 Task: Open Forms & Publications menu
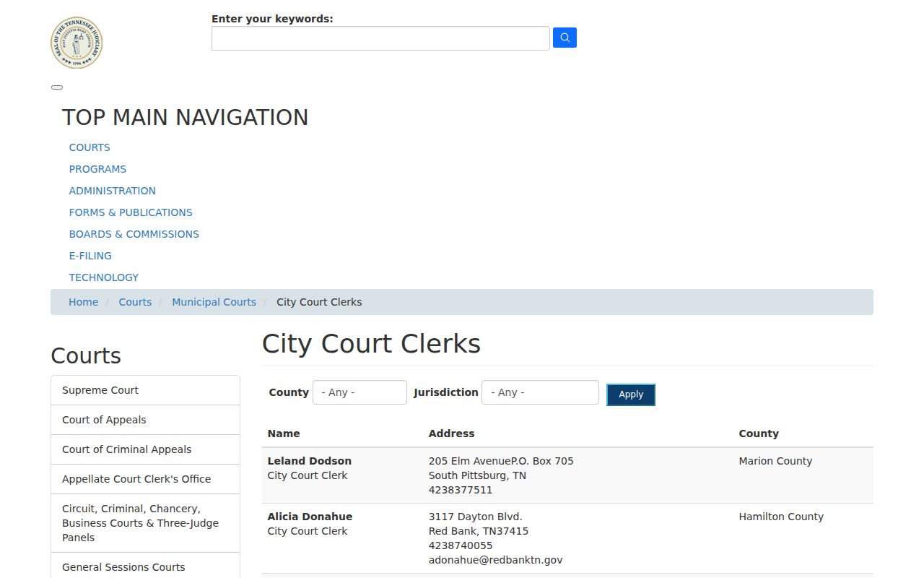[131, 212]
